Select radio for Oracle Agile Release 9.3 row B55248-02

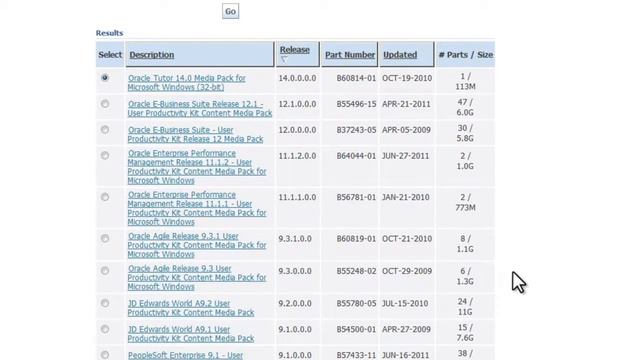(105, 271)
